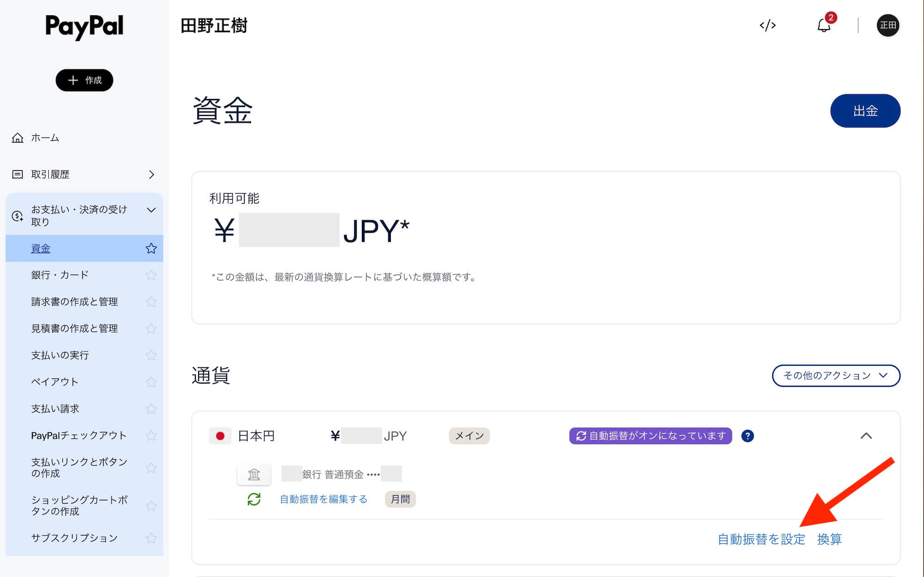924x577 pixels.
Task: Select サブスクリプション in sidebar
Action: coord(74,538)
